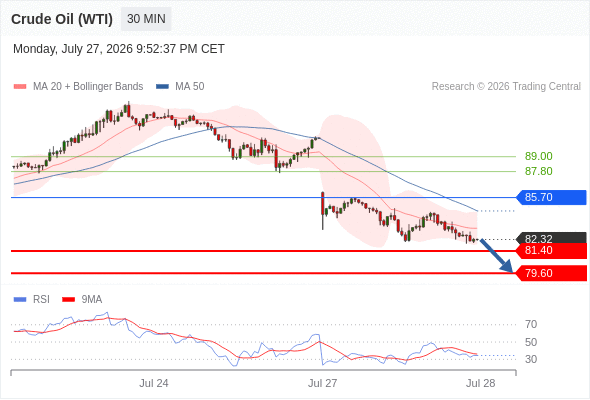
Task: Select the MA 20 + Bollinger Bands legend label
Action: 88,87
